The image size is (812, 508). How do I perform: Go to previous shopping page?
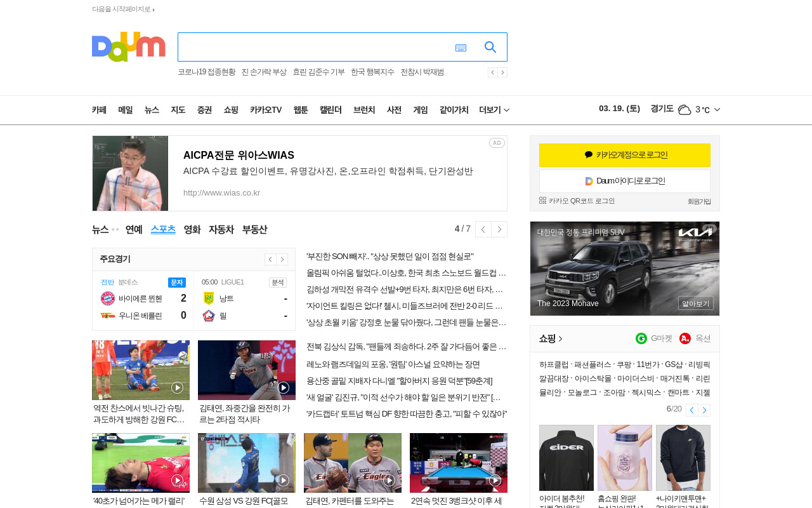pyautogui.click(x=692, y=410)
